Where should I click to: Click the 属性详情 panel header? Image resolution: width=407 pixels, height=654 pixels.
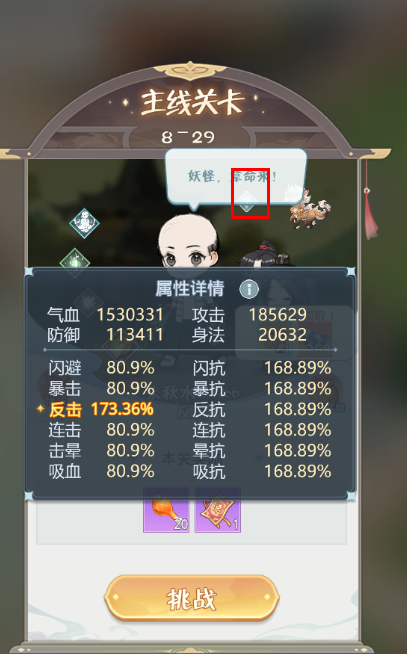click(190, 289)
